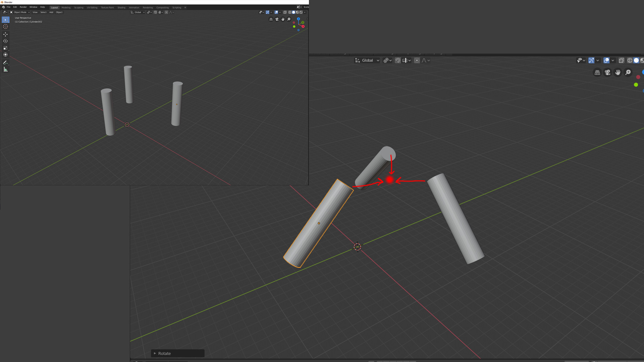The width and height of the screenshot is (644, 362).
Task: Click the pan hand icon in small window
Action: point(283,19)
